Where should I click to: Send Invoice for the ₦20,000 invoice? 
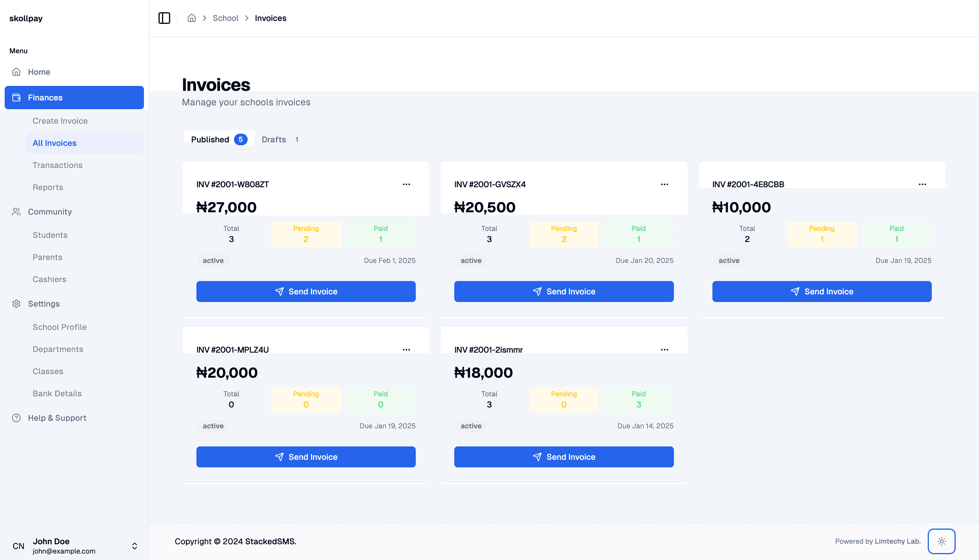[x=306, y=457]
